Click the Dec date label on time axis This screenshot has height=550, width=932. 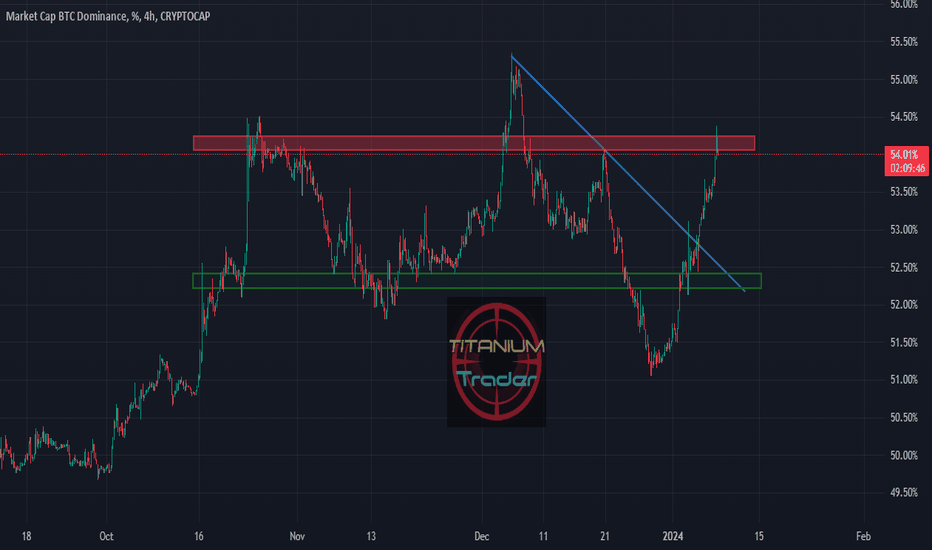(x=481, y=536)
